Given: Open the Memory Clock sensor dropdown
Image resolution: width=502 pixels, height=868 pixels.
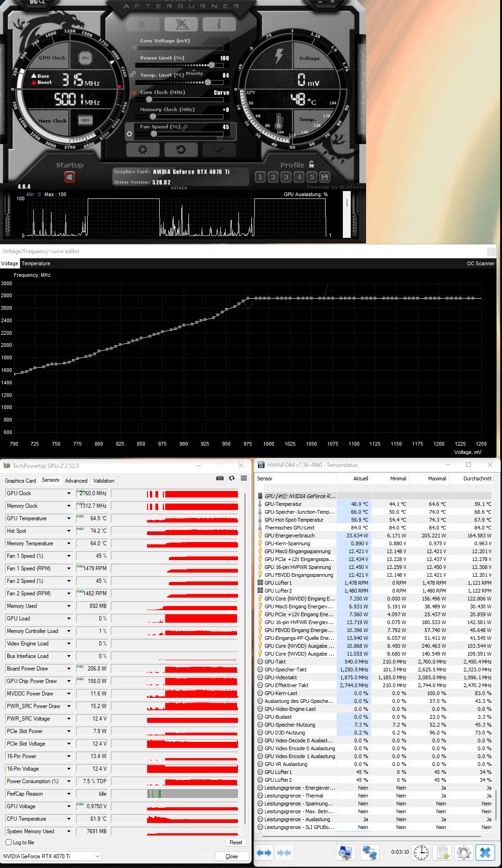Looking at the screenshot, I should (69, 506).
